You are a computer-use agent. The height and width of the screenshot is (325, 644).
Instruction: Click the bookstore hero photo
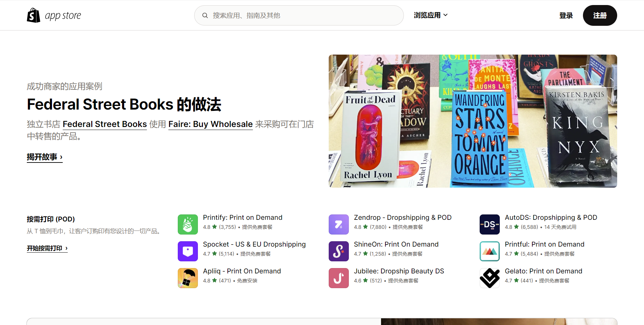(473, 121)
